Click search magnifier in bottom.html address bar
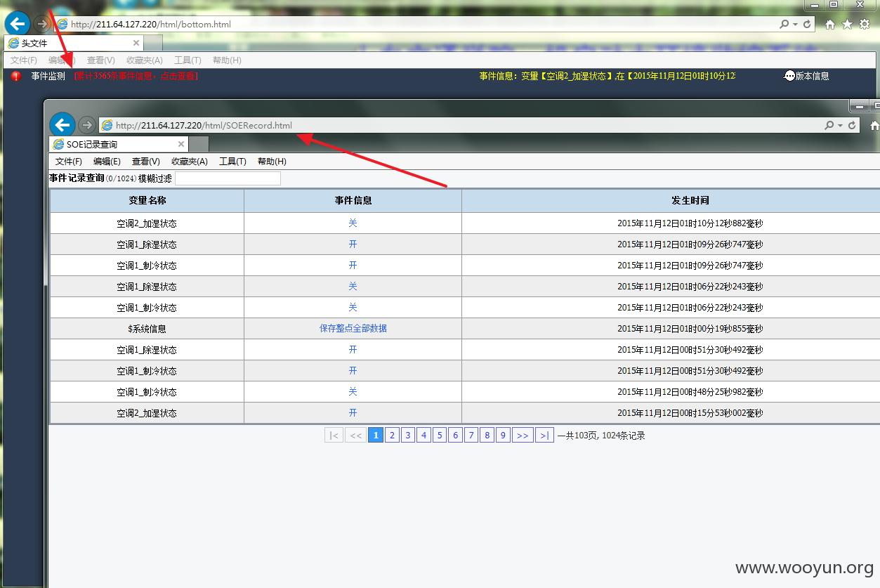The width and height of the screenshot is (880, 588). (x=784, y=24)
